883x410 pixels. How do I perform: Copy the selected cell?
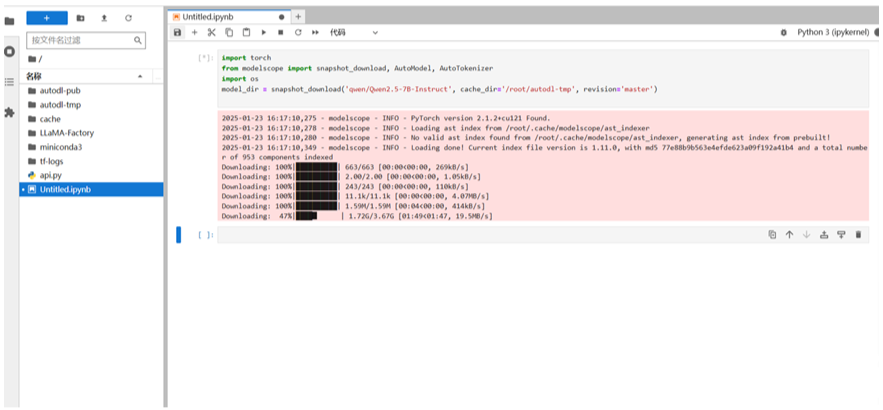pyautogui.click(x=229, y=33)
